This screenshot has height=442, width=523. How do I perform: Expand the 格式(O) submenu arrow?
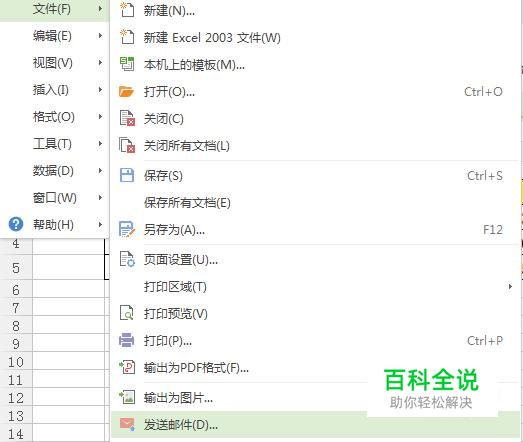point(100,116)
